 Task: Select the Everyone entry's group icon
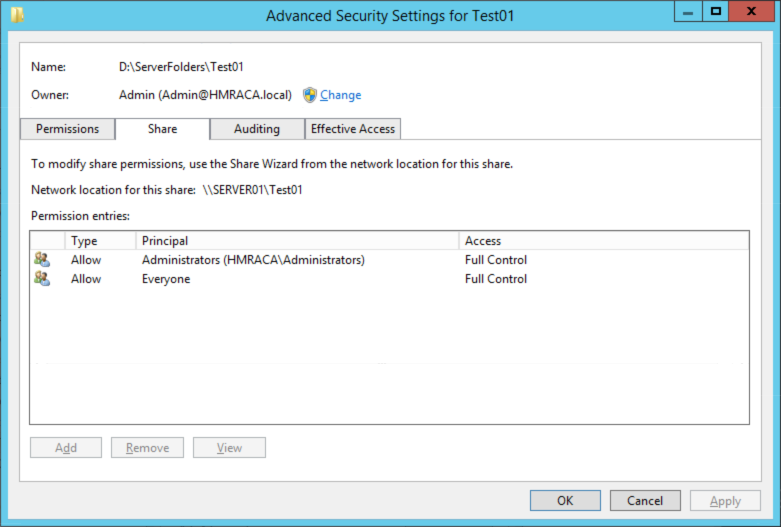click(42, 278)
